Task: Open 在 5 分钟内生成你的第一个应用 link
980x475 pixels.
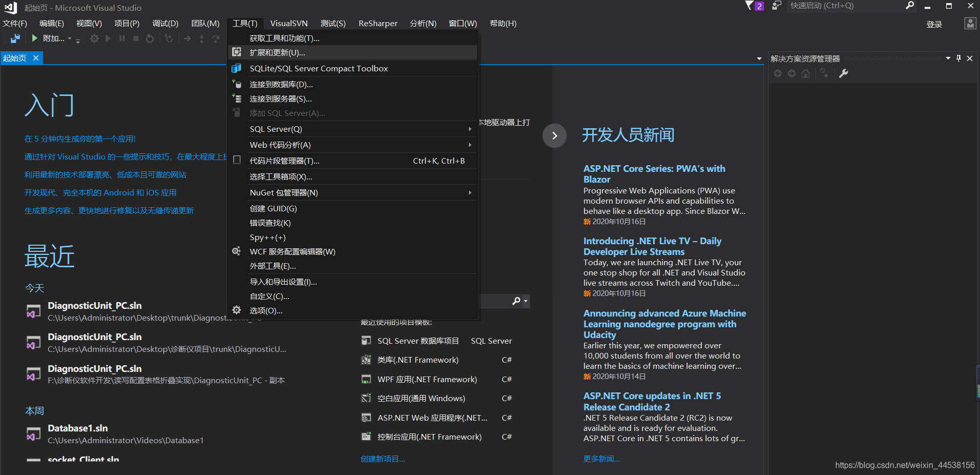Action: tap(80, 138)
